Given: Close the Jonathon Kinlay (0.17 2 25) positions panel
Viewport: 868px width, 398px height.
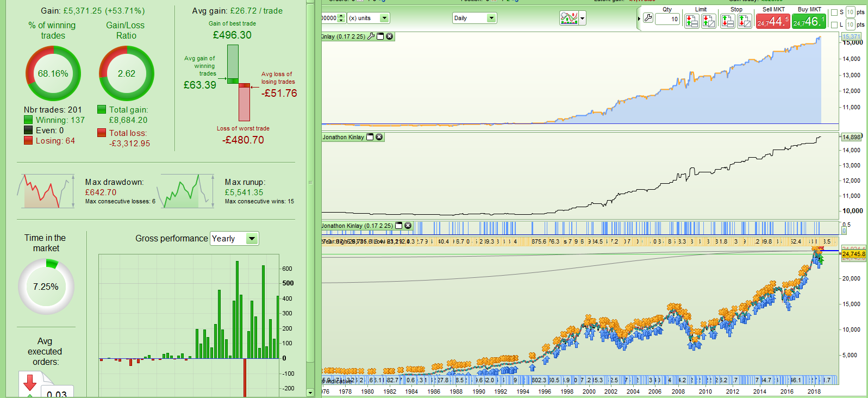Looking at the screenshot, I should coord(408,226).
